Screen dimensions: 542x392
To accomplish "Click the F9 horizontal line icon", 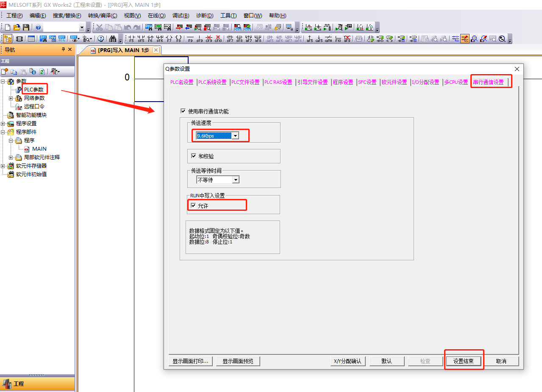I will [x=190, y=39].
